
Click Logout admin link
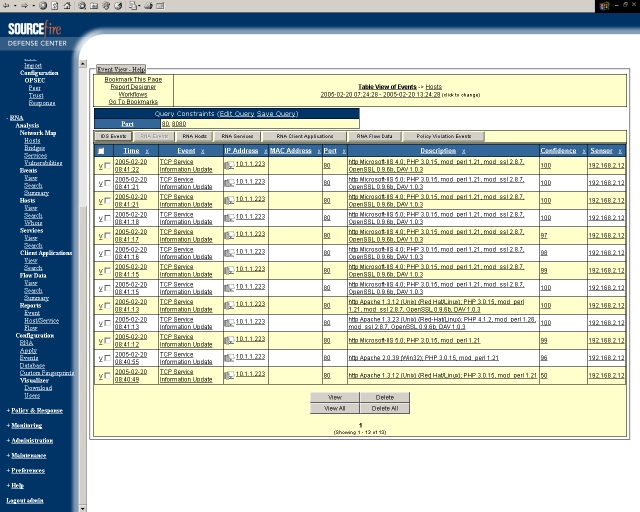(x=24, y=501)
